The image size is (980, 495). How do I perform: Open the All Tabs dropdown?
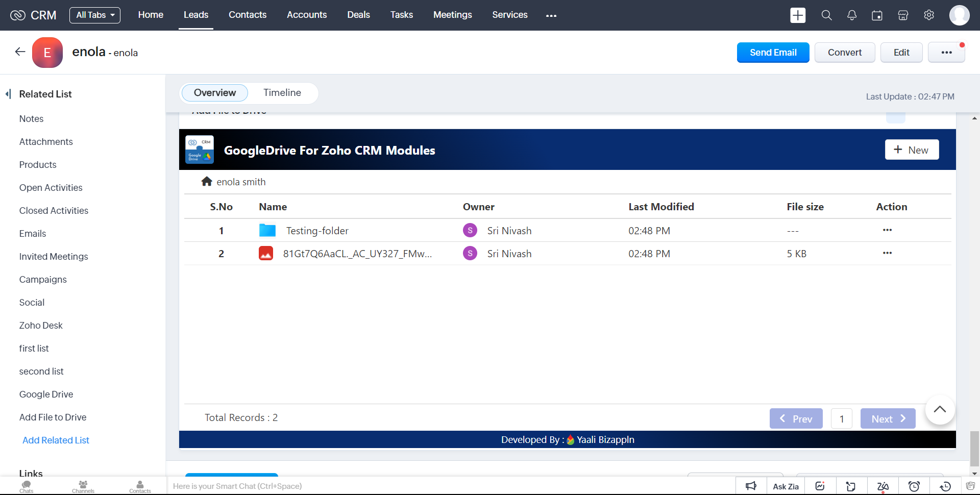(95, 15)
